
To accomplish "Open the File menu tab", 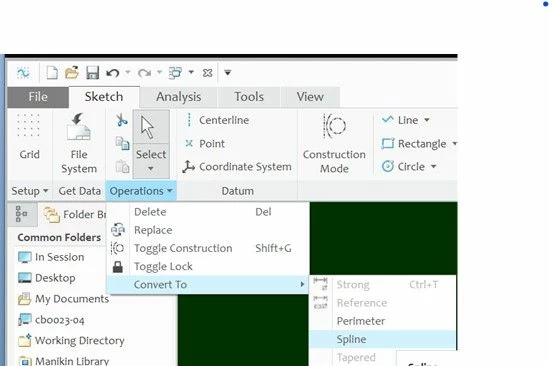I will (x=38, y=97).
